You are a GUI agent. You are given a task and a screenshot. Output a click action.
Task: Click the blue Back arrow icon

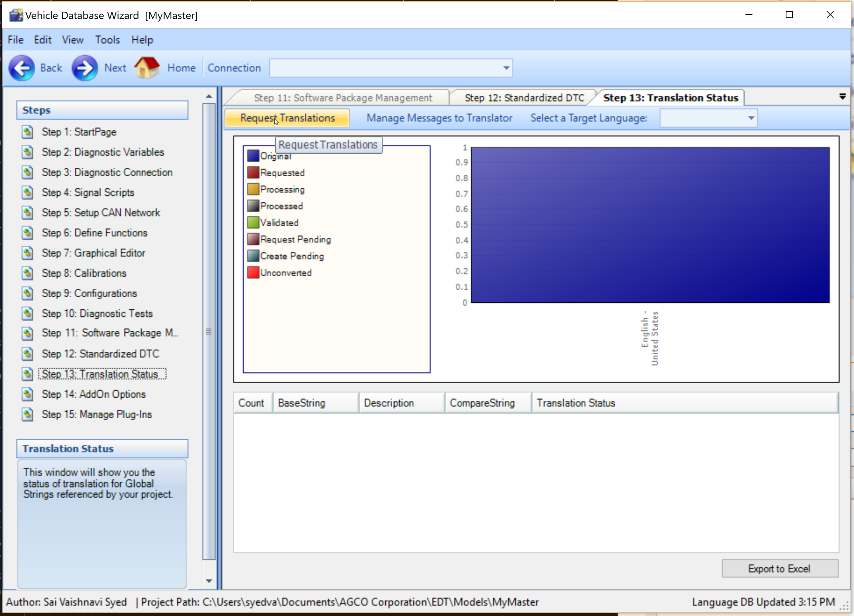22,68
